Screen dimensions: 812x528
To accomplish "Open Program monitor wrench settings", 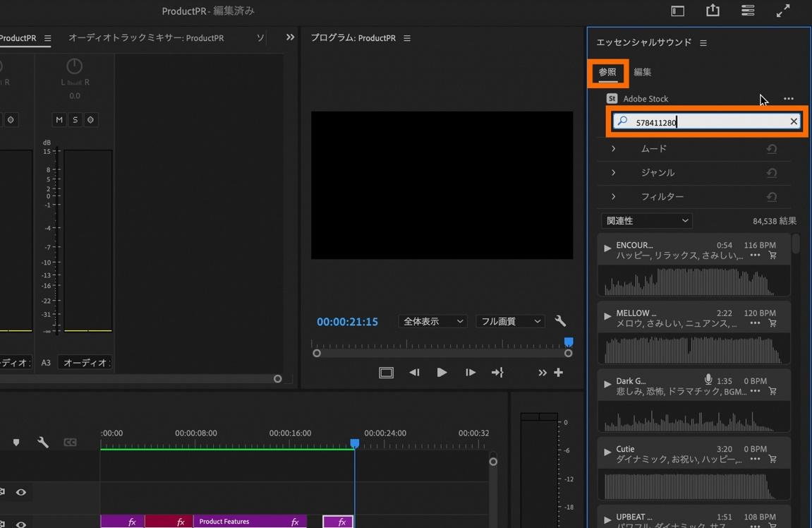I will 560,321.
